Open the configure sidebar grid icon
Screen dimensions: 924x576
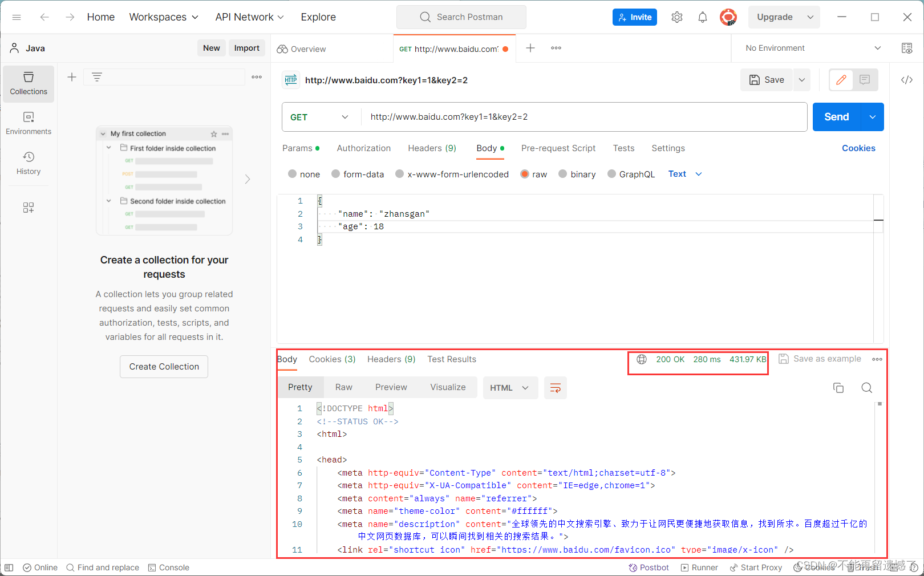pyautogui.click(x=29, y=208)
